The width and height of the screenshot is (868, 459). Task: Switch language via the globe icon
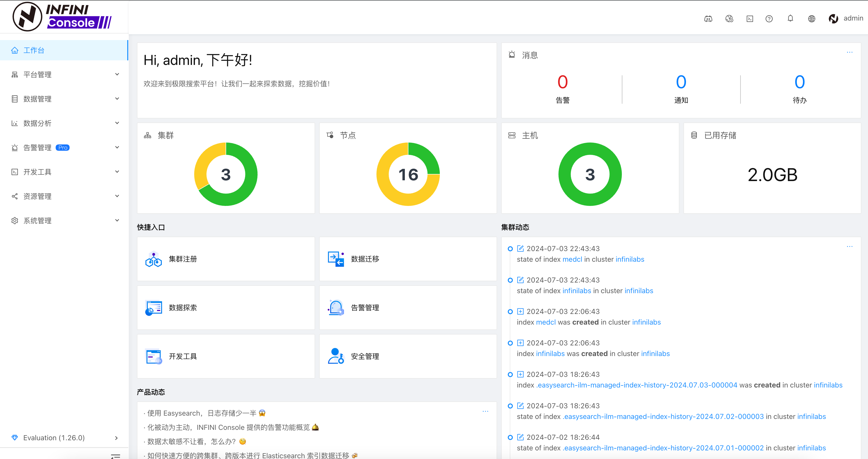click(811, 19)
